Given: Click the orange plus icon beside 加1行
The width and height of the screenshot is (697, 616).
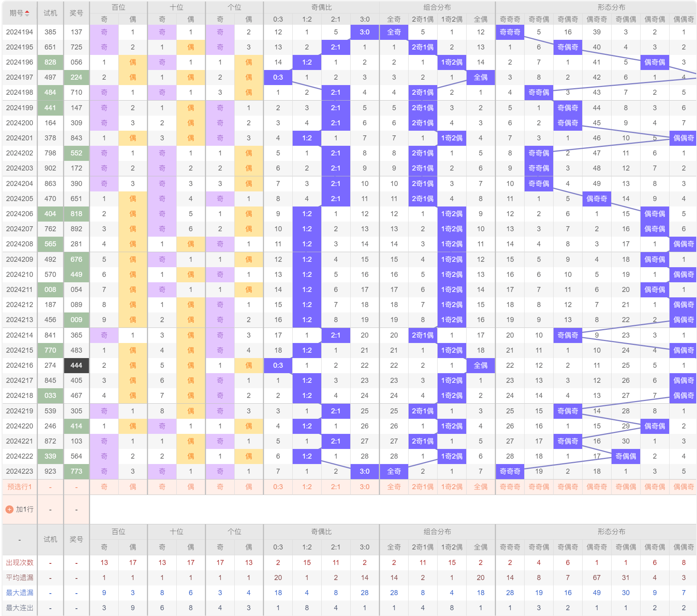Looking at the screenshot, I should coord(10,510).
